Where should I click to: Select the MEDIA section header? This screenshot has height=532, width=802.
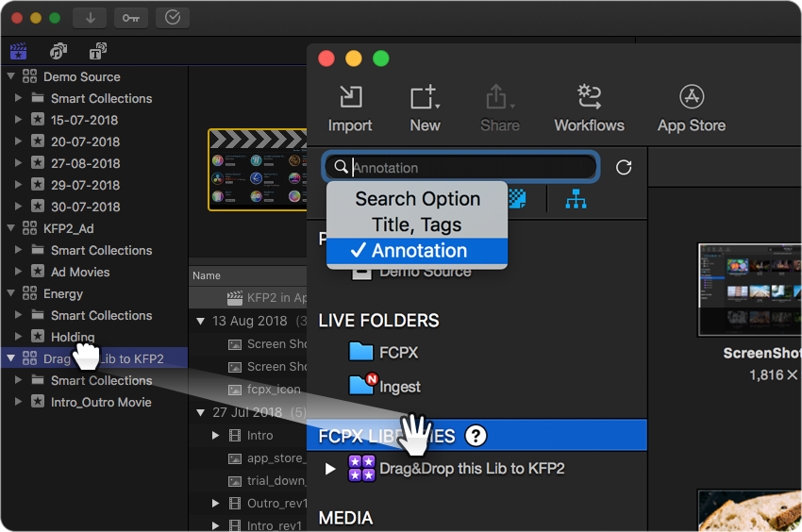[345, 518]
